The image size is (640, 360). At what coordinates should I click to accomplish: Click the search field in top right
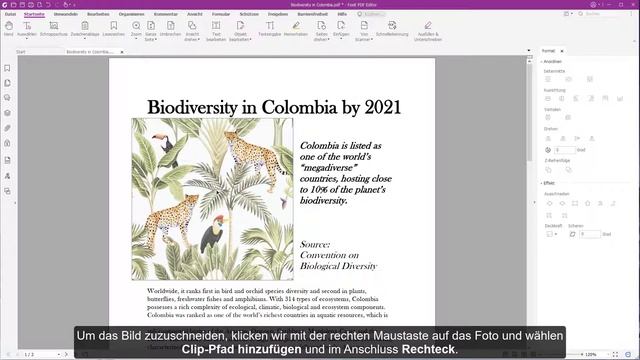(x=604, y=14)
